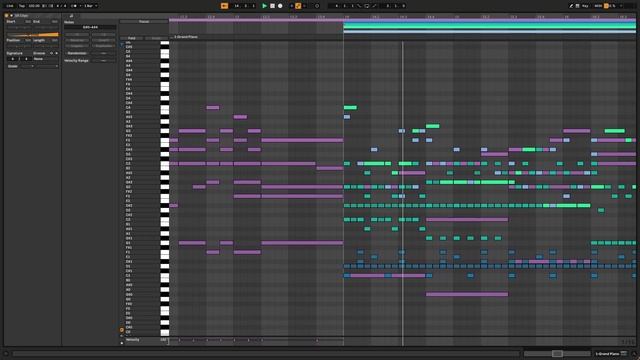The image size is (640, 360).
Task: Click the tempo value field
Action: pos(34,6)
